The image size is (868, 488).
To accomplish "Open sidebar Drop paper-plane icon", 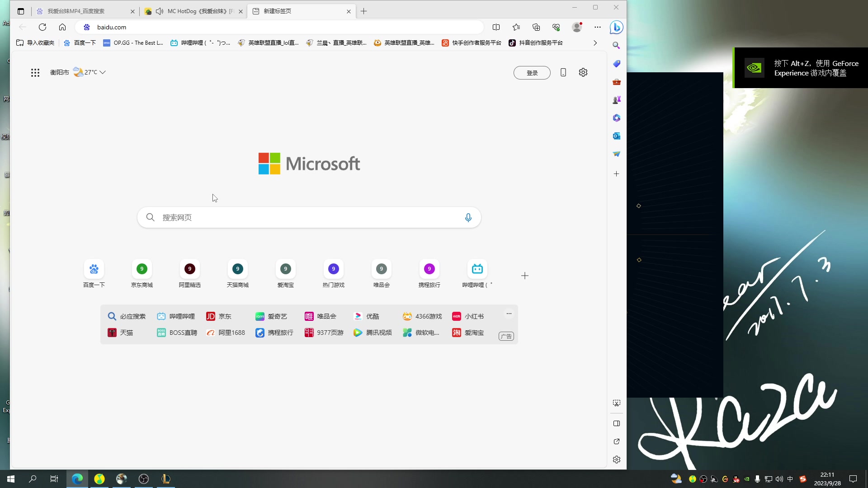I will click(x=616, y=154).
